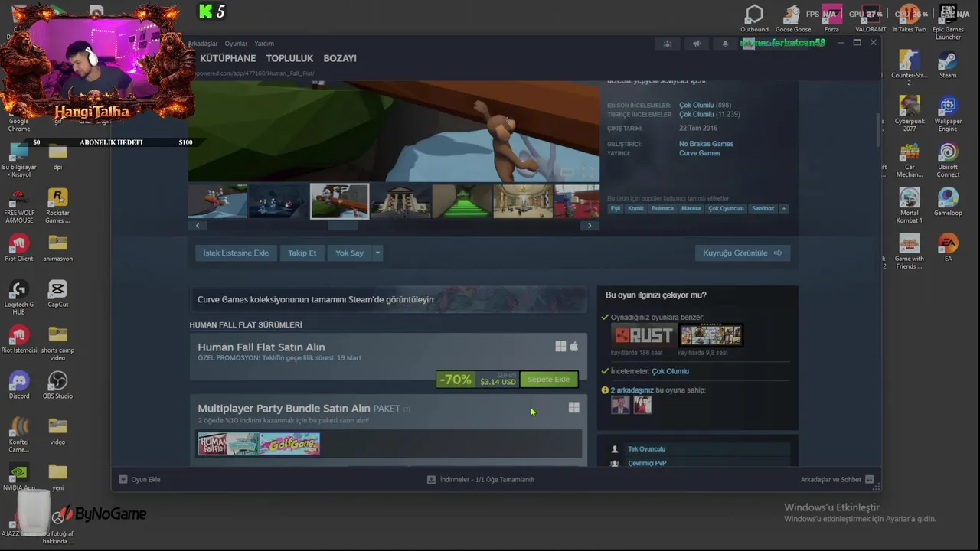This screenshot has width=980, height=551.
Task: Click the Steam page vertical scrollbar
Action: [x=877, y=130]
